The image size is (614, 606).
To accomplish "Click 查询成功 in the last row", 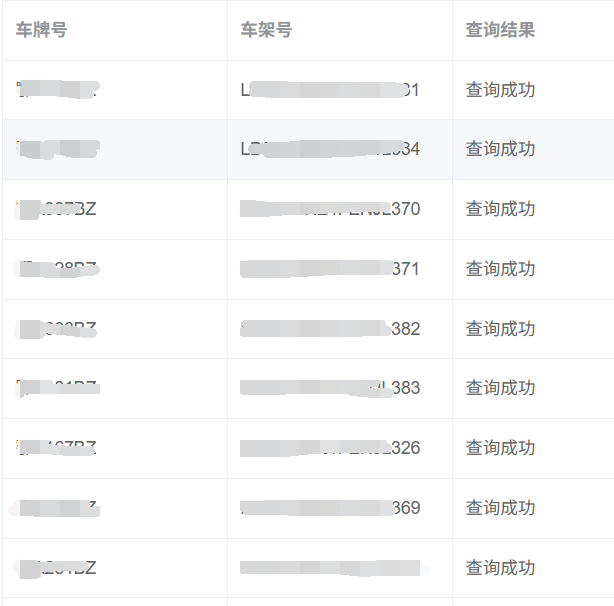I will (500, 568).
